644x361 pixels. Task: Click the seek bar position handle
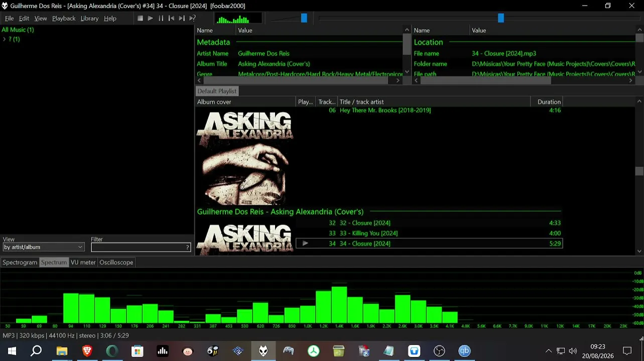click(x=500, y=18)
